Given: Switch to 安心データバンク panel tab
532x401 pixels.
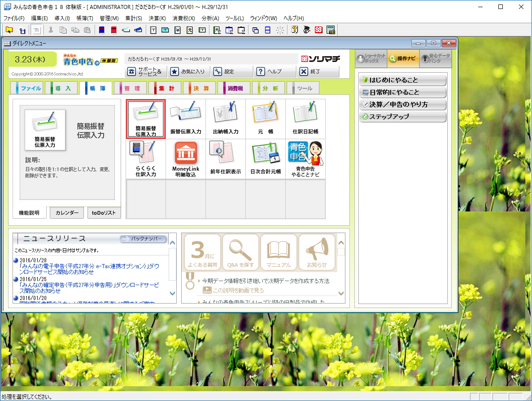Looking at the screenshot, I should point(436,58).
